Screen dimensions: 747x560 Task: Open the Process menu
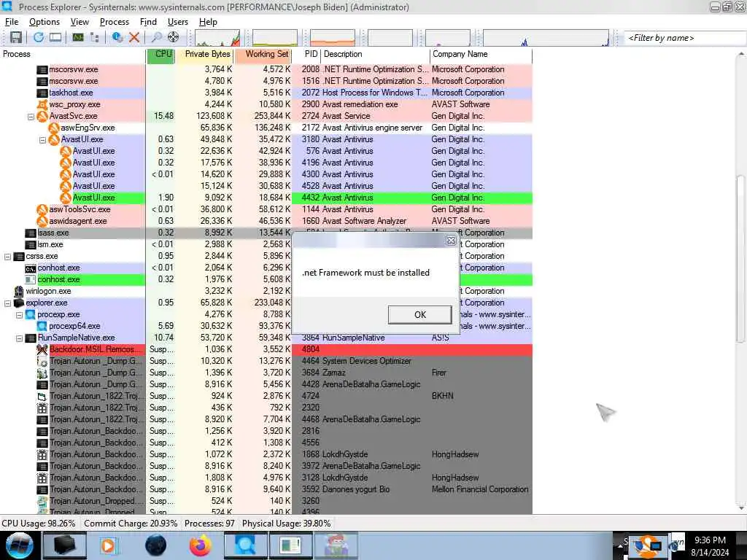115,22
